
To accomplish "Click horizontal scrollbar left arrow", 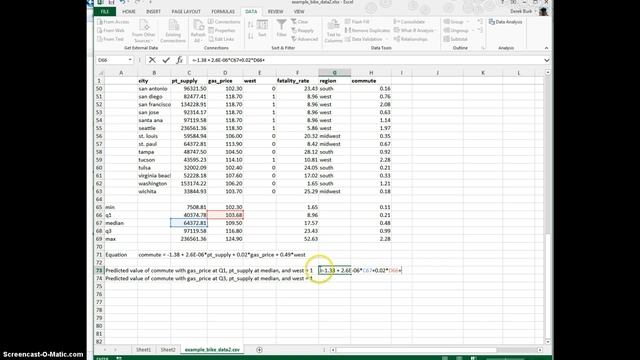I will (333, 350).
